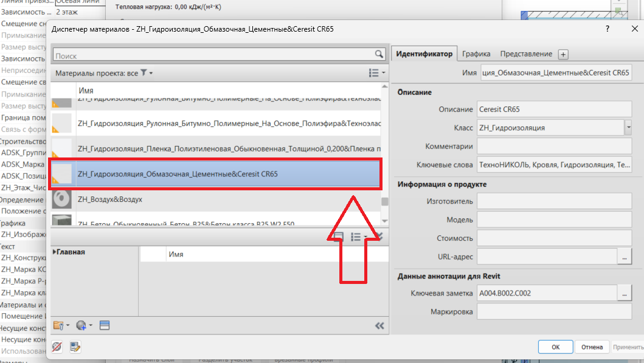This screenshot has width=644, height=363.
Task: Click the materials list scrollbar thumb
Action: 384,202
